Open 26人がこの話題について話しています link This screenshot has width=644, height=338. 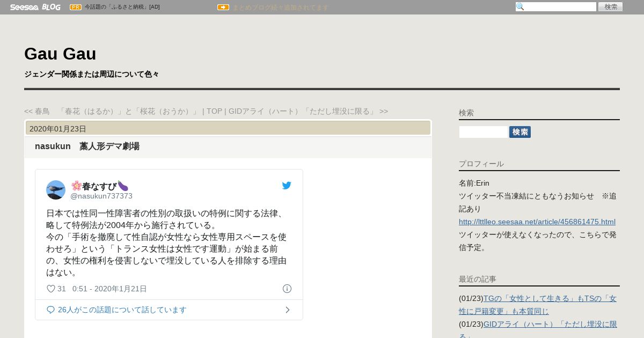coord(122,310)
